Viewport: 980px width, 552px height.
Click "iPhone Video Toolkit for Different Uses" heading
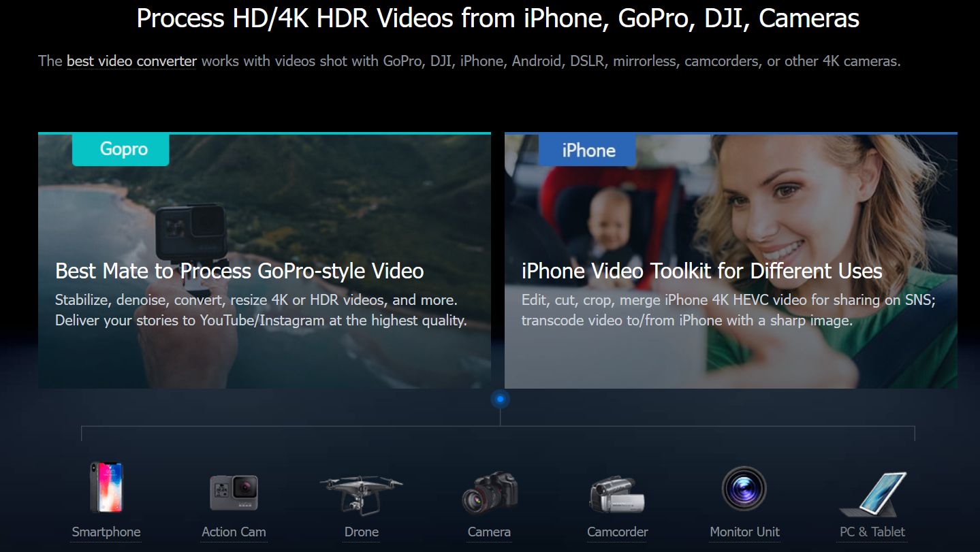tap(702, 271)
